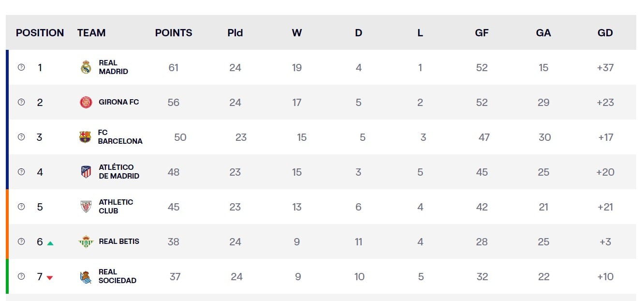Click the FC Barcelona club crest
Viewport: 644px width, 301px height.
coord(85,137)
